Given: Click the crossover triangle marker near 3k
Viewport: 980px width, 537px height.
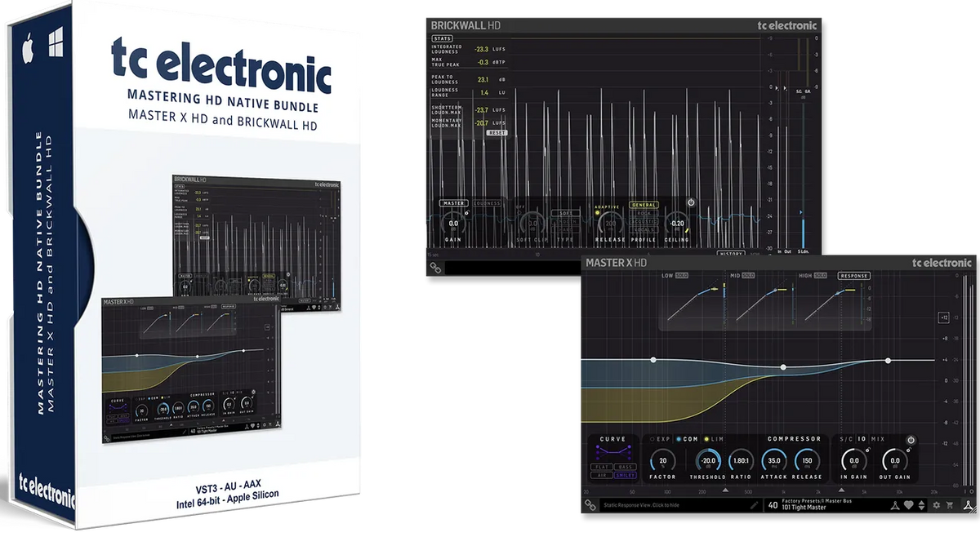Looking at the screenshot, I should pyautogui.click(x=841, y=490).
